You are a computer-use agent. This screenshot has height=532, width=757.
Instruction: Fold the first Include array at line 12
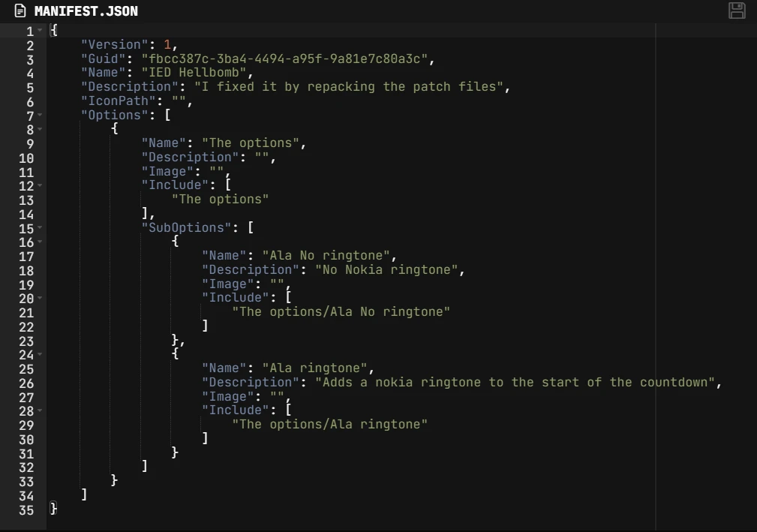[40, 186]
